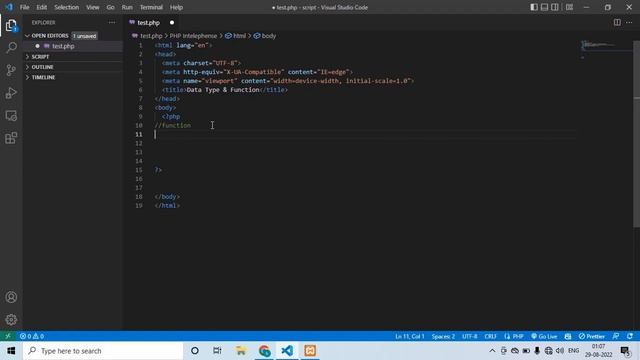Viewport: 640px width, 360px height.
Task: Collapse the Open Editors section
Action: (49, 36)
